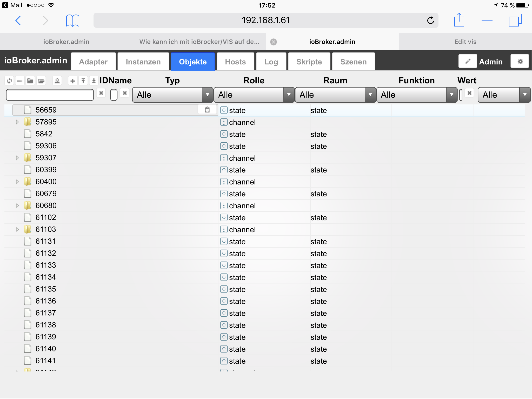Expand the 60400 channel folder

17,182
